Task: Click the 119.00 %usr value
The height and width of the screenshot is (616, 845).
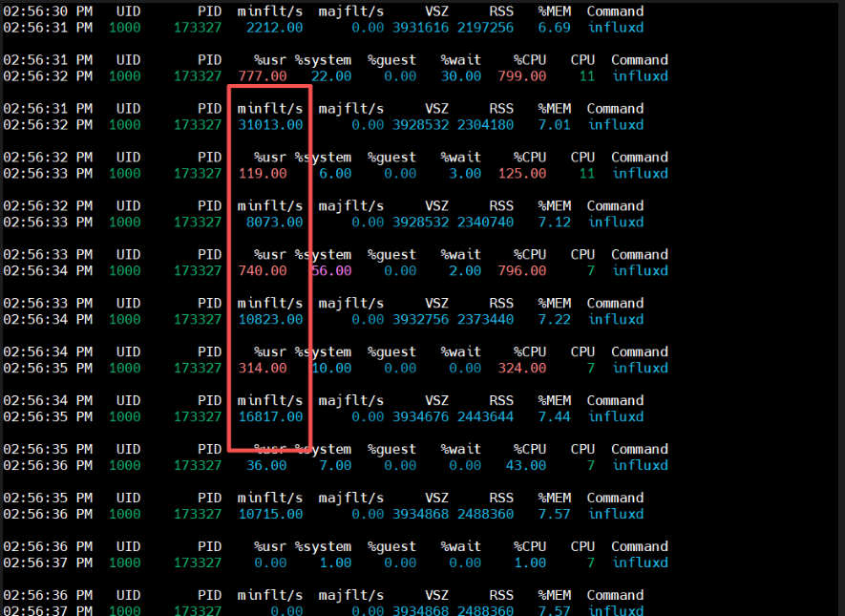Action: tap(263, 174)
